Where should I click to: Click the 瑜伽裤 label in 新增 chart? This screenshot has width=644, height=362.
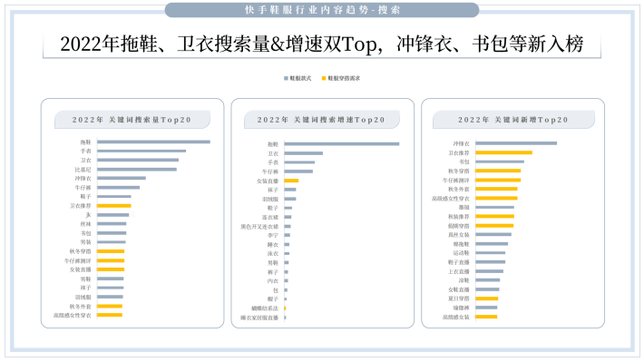point(461,308)
